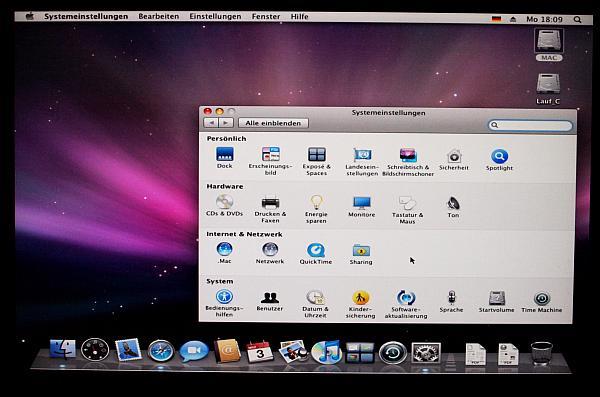Open Landeseinstellungen preferences

pyautogui.click(x=362, y=162)
